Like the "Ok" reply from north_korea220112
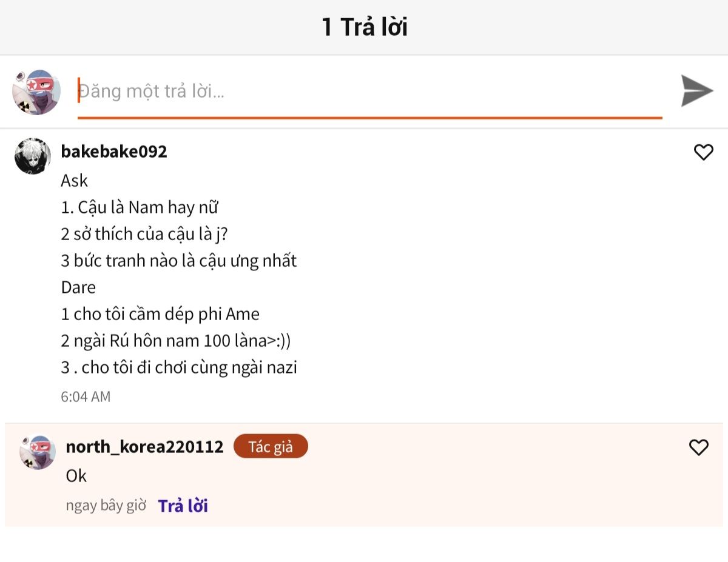The height and width of the screenshot is (562, 728). 698,447
